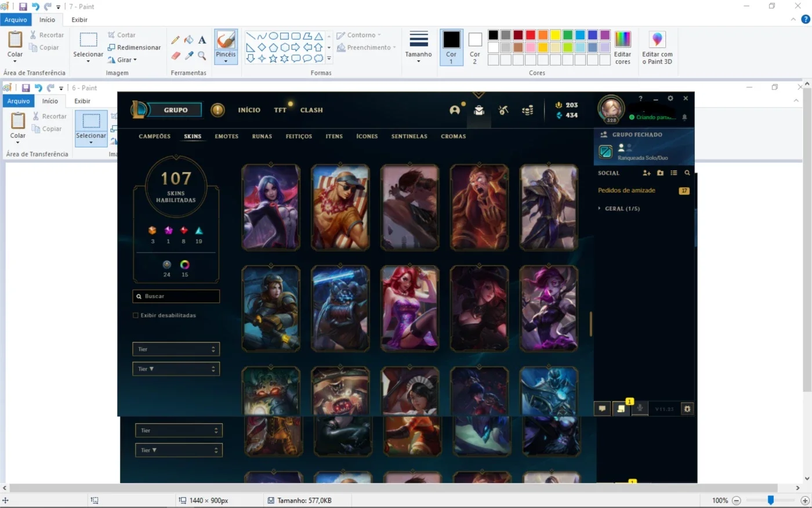This screenshot has width=812, height=508.
Task: Click the GRUPO button in League client
Action: click(x=175, y=110)
